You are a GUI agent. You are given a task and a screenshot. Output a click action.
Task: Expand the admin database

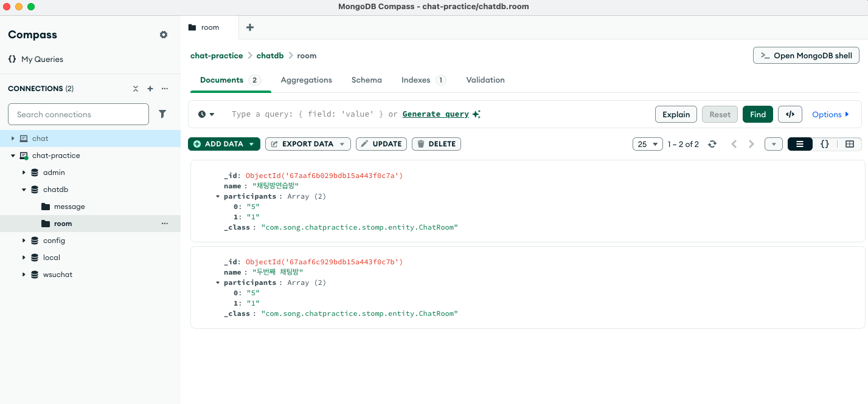click(24, 173)
